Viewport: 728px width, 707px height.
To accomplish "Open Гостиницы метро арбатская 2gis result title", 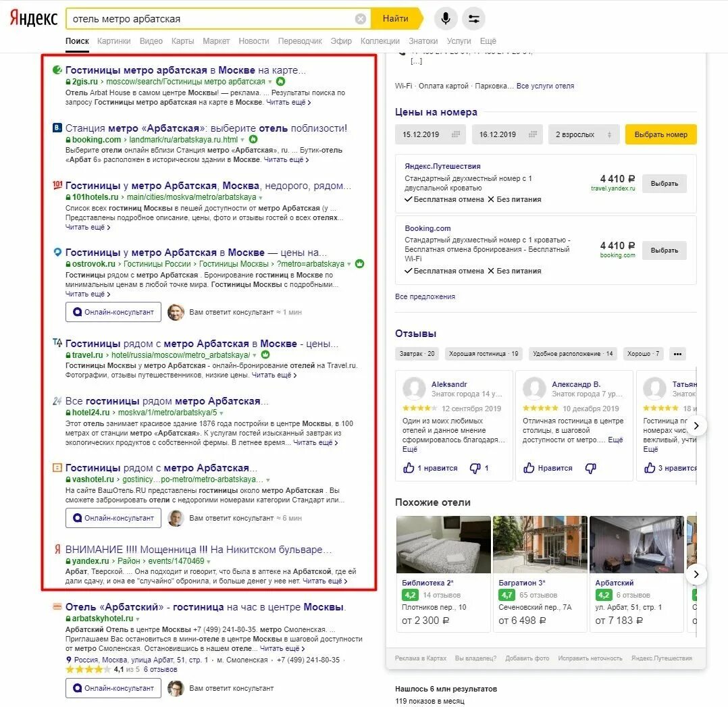I will [186, 70].
